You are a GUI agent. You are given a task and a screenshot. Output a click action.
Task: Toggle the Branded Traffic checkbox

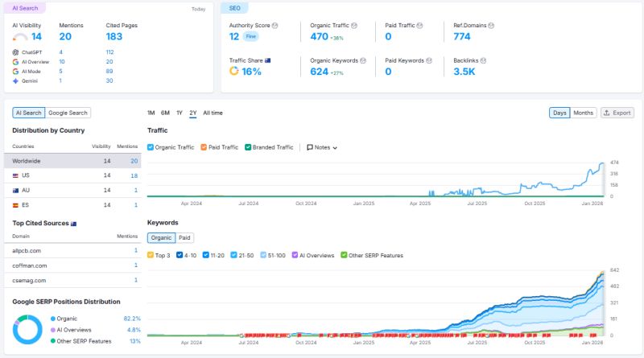click(x=248, y=147)
